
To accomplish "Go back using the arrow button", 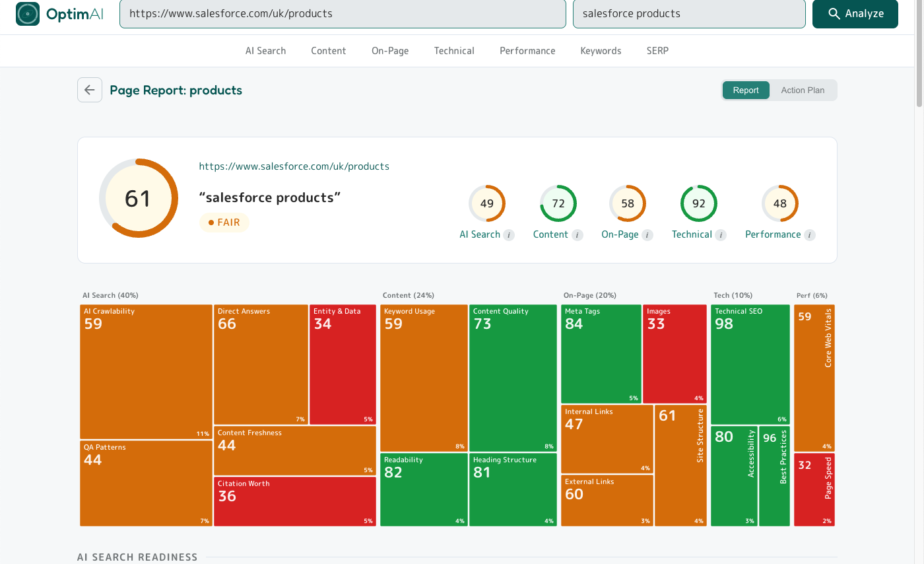I will [90, 90].
